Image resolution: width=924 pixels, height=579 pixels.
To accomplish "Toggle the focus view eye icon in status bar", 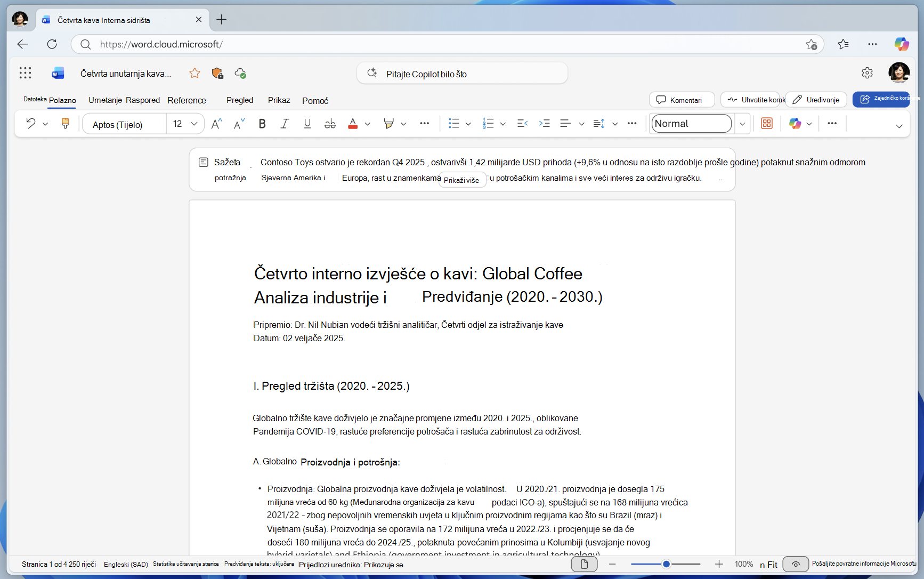I will (x=796, y=564).
